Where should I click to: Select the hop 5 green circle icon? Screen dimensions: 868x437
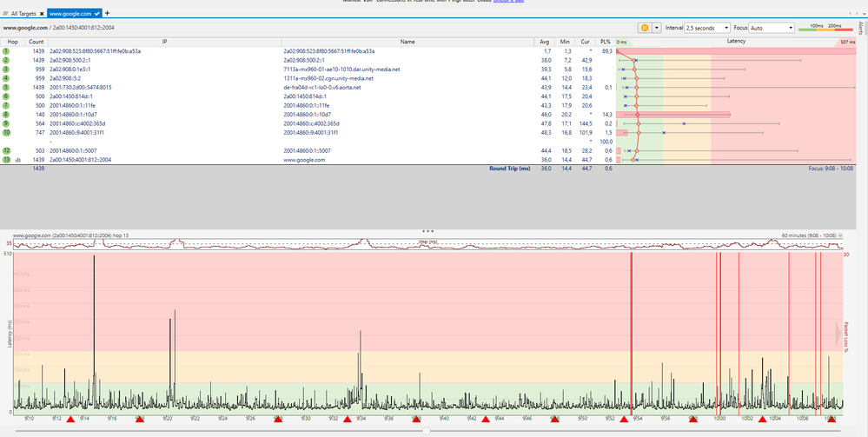(6, 87)
